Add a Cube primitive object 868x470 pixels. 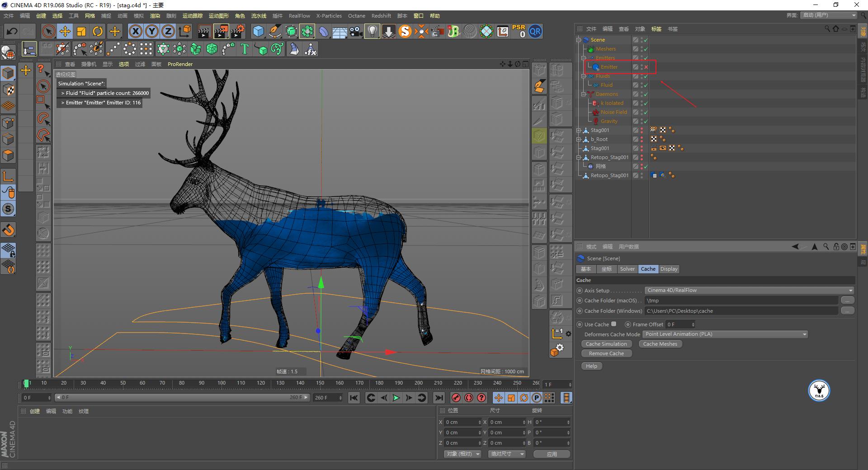258,31
